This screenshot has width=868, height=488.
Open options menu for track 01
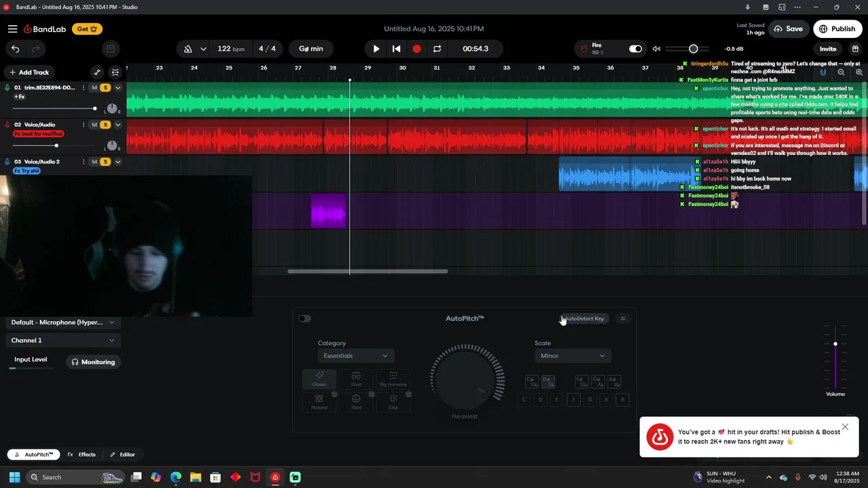point(83,87)
